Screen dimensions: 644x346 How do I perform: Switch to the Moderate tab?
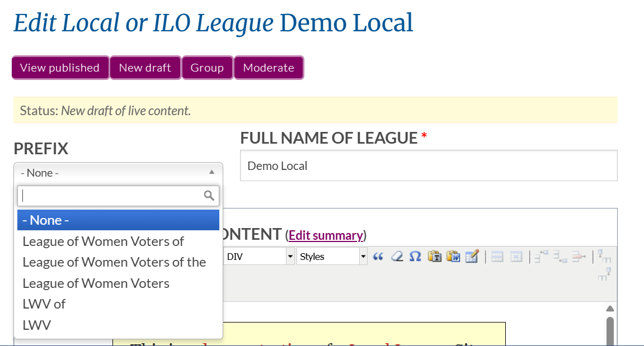click(x=269, y=67)
